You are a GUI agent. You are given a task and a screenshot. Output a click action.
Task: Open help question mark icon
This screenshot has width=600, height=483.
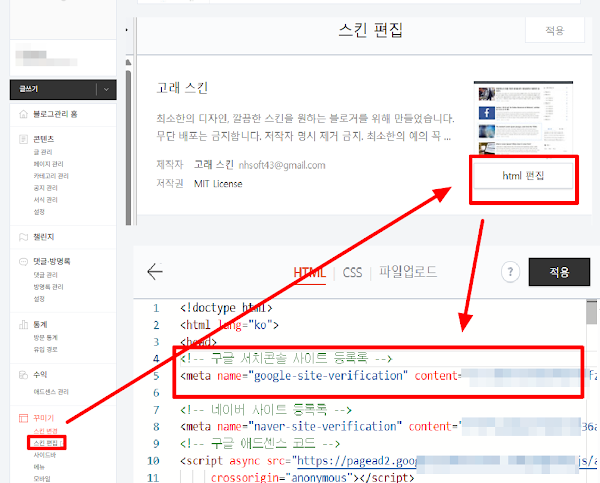pos(510,272)
